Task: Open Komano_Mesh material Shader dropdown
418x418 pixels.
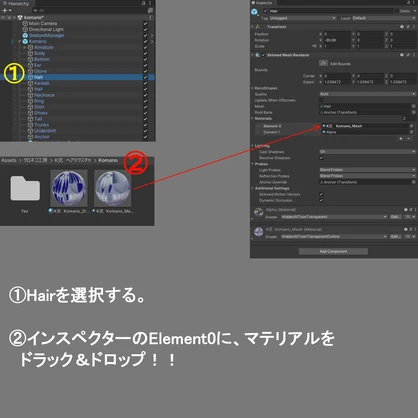Action: tap(334, 236)
